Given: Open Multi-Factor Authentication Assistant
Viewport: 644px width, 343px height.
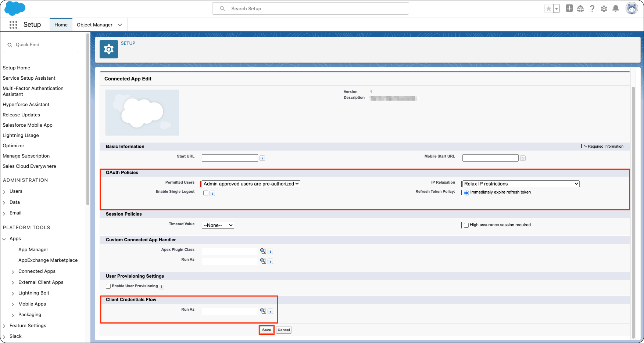Looking at the screenshot, I should 33,91.
